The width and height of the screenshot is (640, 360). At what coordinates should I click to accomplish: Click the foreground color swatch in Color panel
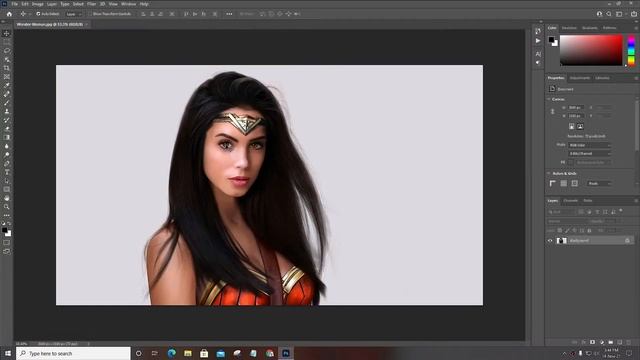[x=551, y=40]
